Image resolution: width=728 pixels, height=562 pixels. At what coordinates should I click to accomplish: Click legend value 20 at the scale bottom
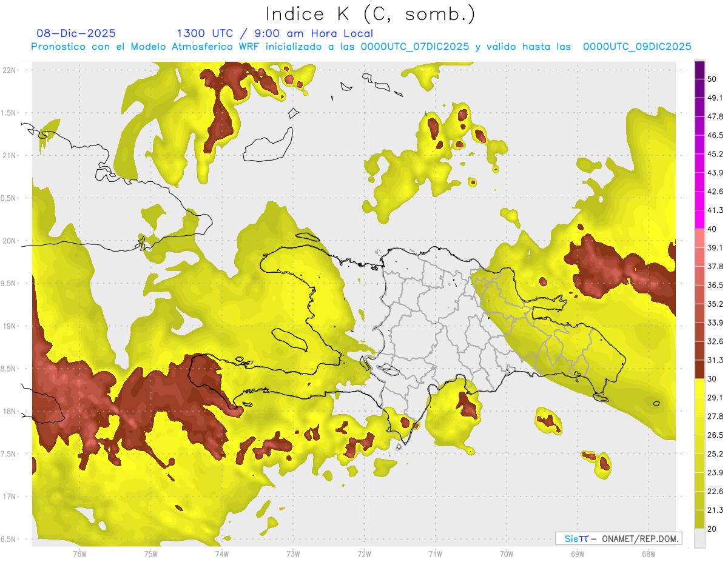[x=712, y=529]
